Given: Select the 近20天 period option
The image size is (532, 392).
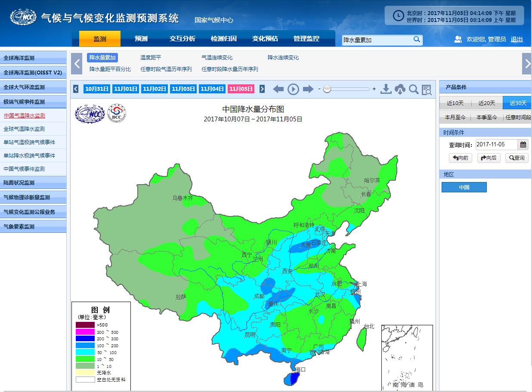Looking at the screenshot, I should [486, 103].
